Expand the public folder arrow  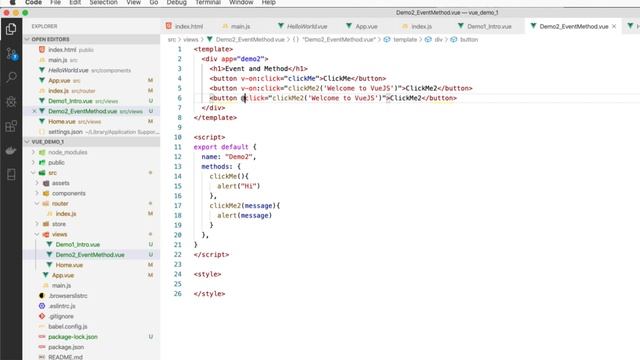33,162
